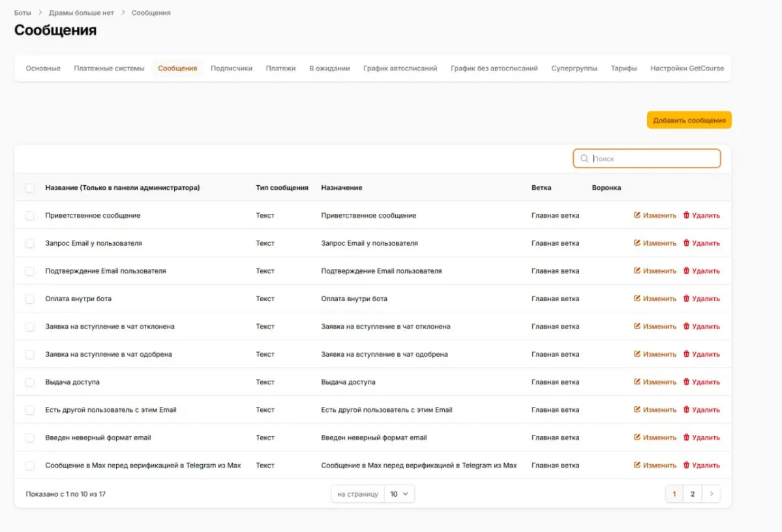Click edit icon in Введен неверный формат email row

pyautogui.click(x=637, y=437)
